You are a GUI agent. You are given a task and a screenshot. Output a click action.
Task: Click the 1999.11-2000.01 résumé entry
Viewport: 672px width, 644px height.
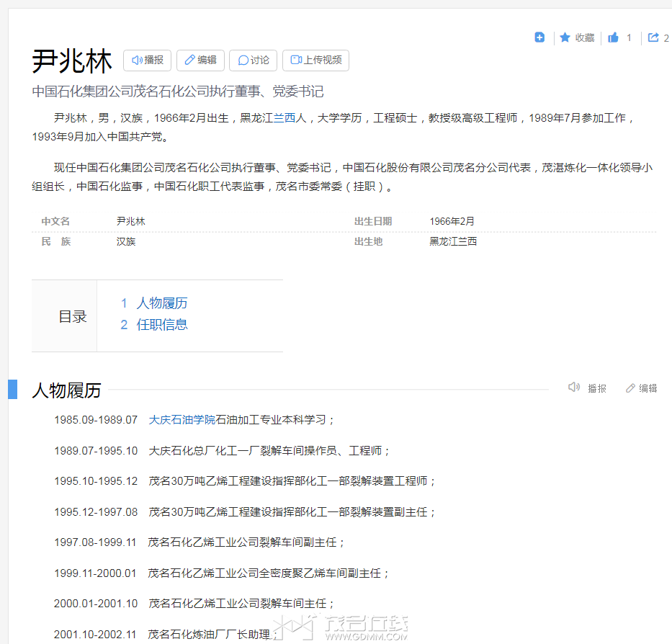click(x=222, y=573)
